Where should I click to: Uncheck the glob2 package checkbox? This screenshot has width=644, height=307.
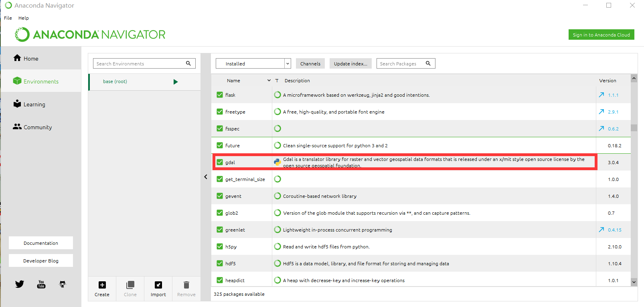220,213
